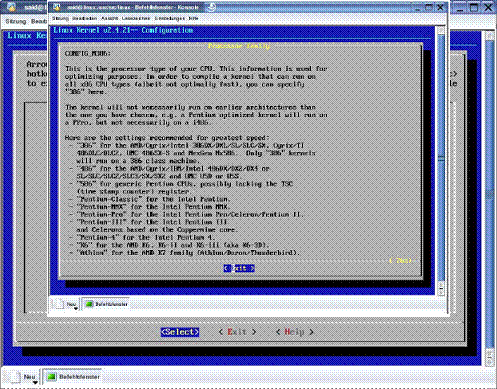Click the window menu icon in background titlebar
Viewport: 497px width, 389px height.
[11, 7]
